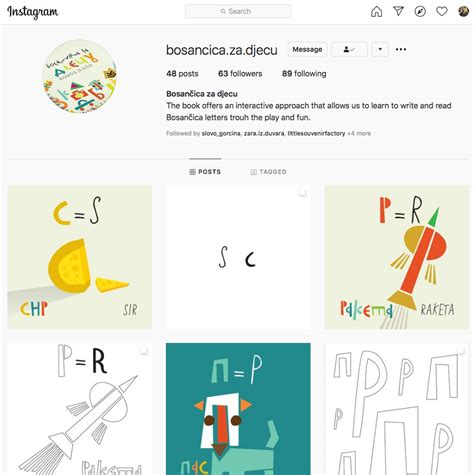This screenshot has height=475, width=474.
Task: Click the Message button
Action: pyautogui.click(x=307, y=49)
